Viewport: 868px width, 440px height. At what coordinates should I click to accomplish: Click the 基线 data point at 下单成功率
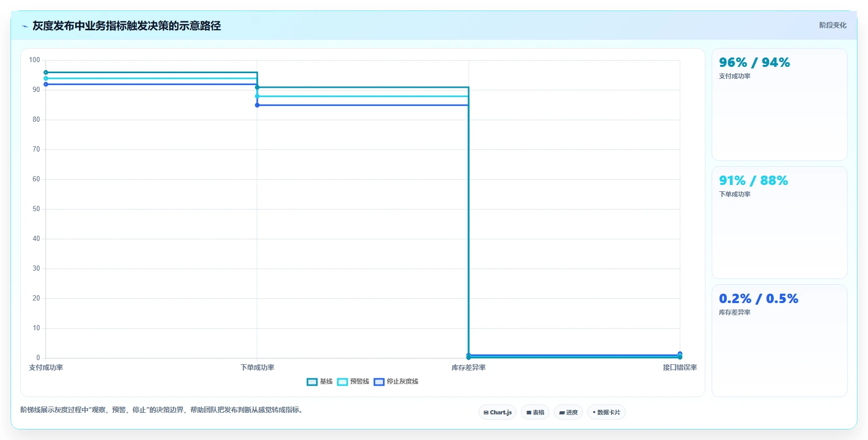257,87
